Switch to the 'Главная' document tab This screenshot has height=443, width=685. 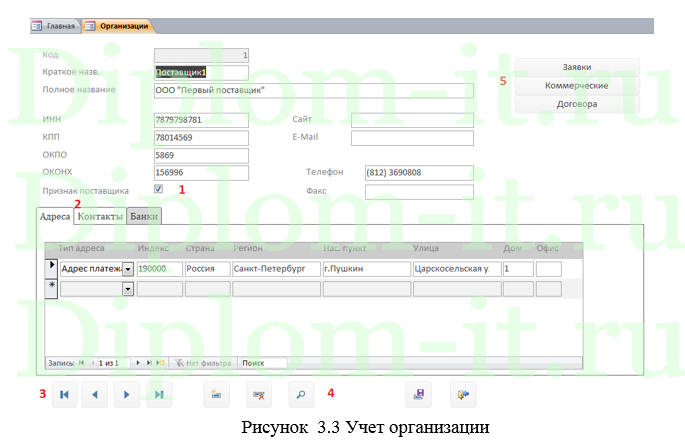coord(56,26)
